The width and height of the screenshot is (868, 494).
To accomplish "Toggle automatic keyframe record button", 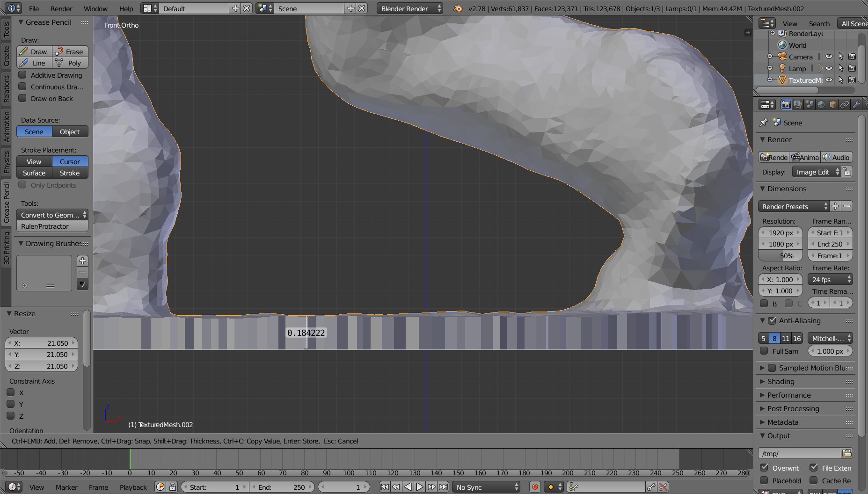I will click(x=535, y=487).
